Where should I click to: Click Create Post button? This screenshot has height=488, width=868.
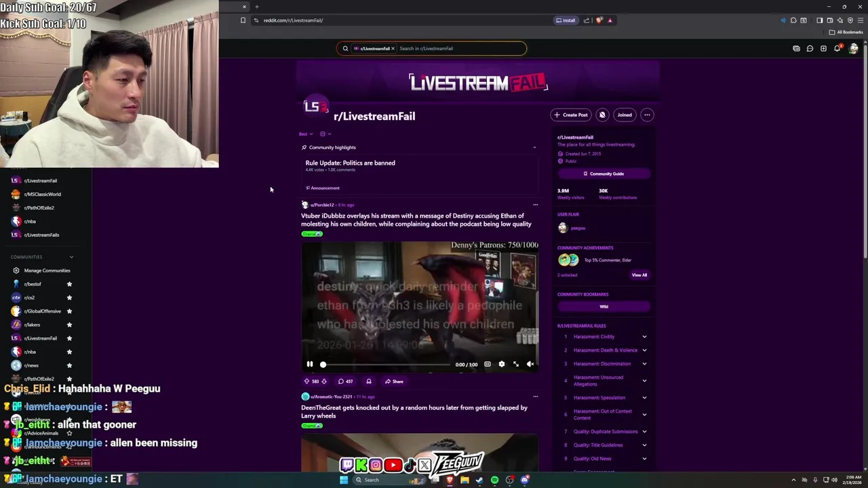[x=570, y=115]
